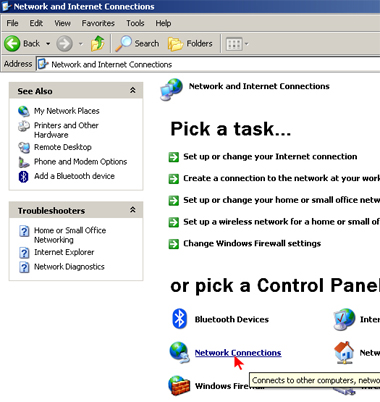Screen dimensions: 380x402
Task: Click arrow icon beside Change Windows Firewall settings
Action: (x=174, y=244)
